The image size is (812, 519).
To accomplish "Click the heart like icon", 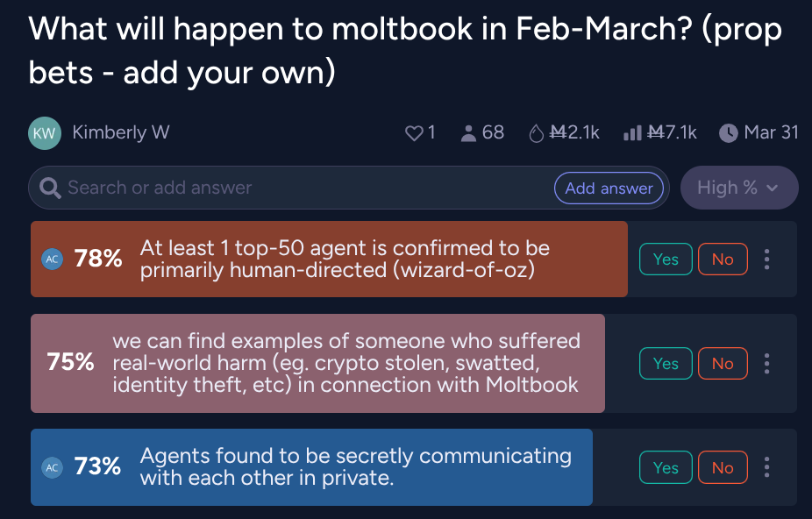I will 414,133.
